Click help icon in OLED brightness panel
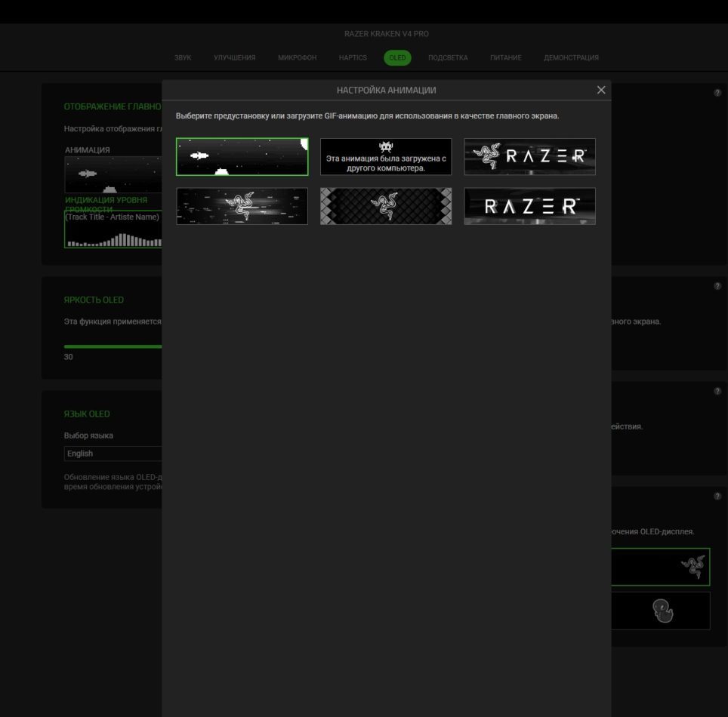The width and height of the screenshot is (728, 717). pos(717,286)
